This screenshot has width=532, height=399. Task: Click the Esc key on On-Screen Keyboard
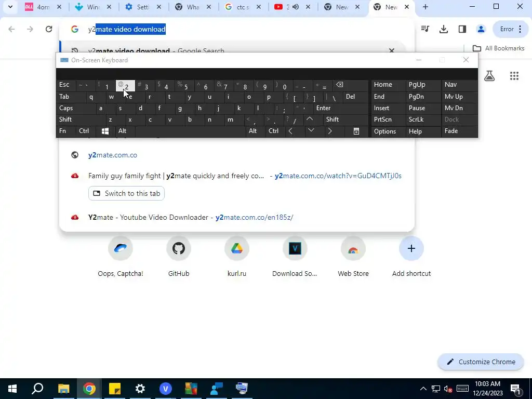point(66,85)
